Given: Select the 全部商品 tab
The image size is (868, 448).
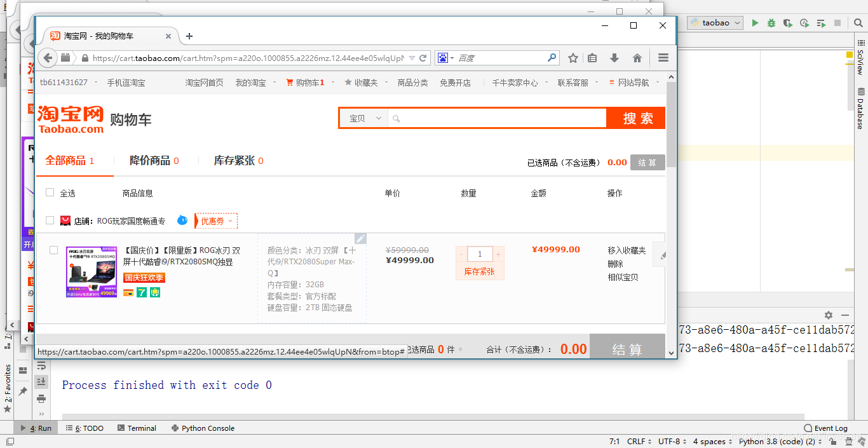Looking at the screenshot, I should pos(70,161).
